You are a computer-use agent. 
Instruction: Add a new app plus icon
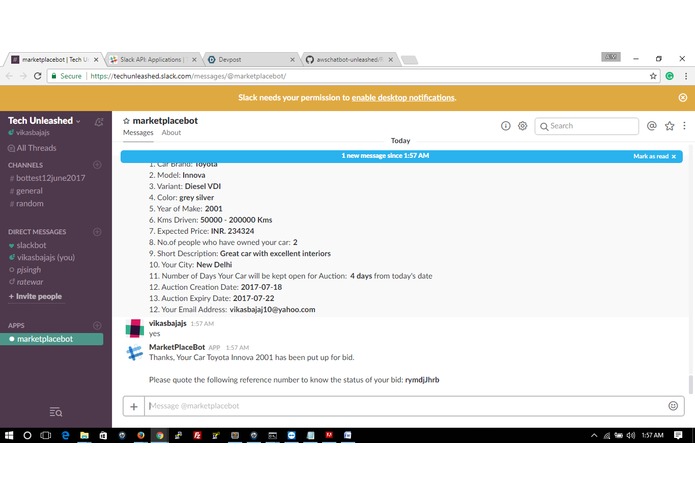97,325
